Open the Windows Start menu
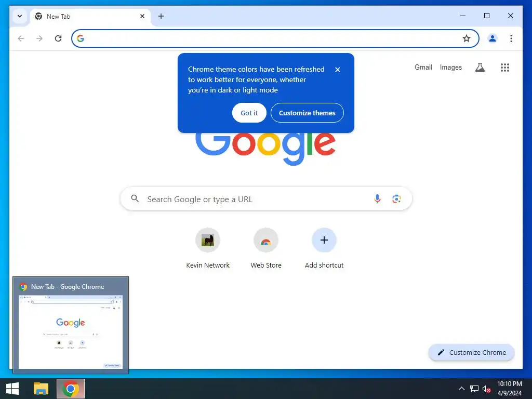Image resolution: width=532 pixels, height=399 pixels. (12, 389)
